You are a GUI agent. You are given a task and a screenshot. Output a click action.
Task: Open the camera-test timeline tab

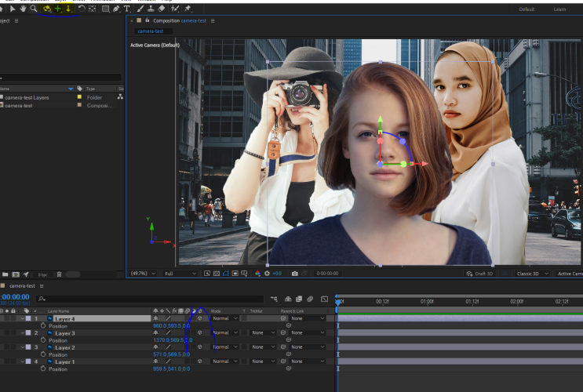[x=22, y=286]
